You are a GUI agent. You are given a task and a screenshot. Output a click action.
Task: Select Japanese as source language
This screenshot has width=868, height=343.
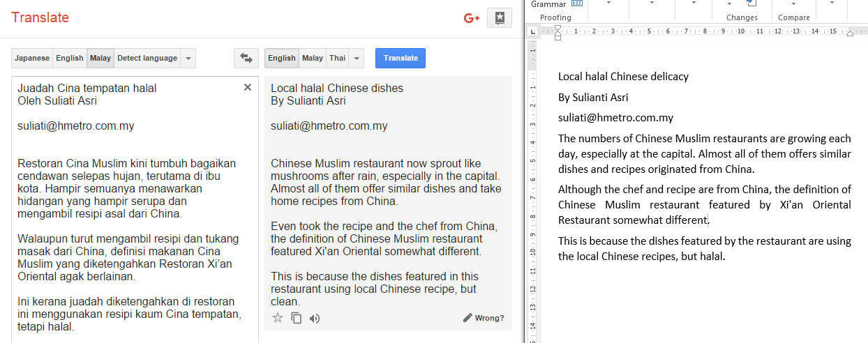click(32, 58)
